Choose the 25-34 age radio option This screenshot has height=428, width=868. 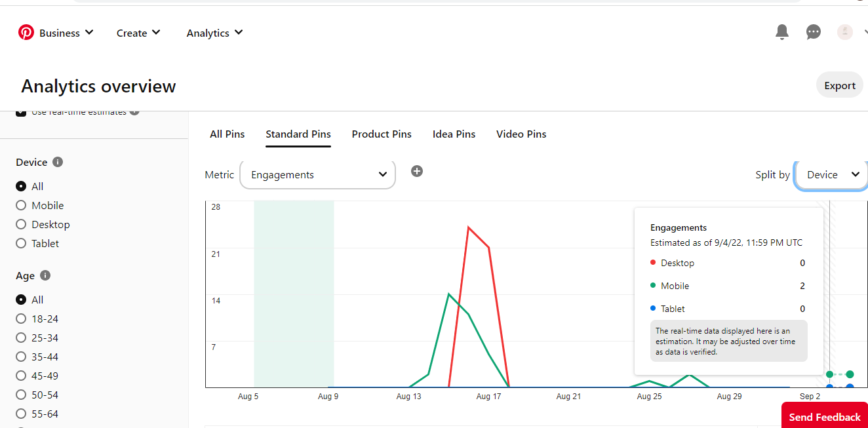[x=21, y=338]
